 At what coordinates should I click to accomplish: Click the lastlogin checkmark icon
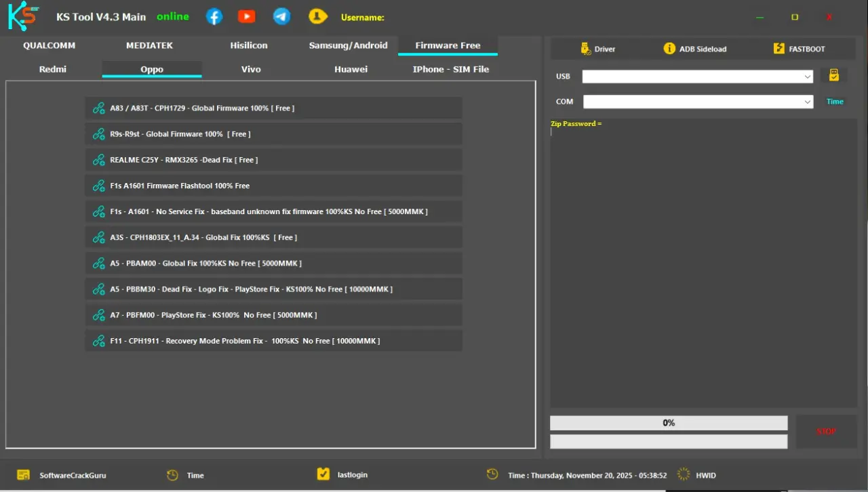point(323,474)
